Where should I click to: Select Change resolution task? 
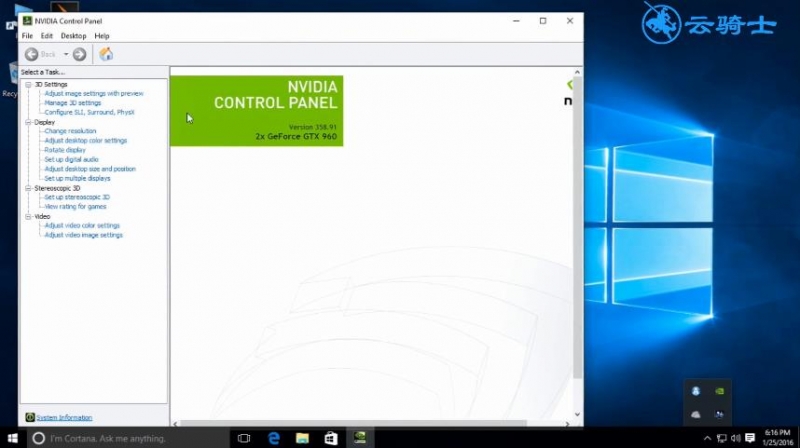[70, 131]
